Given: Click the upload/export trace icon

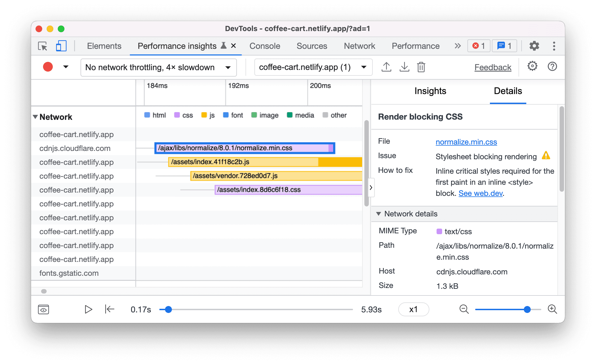Looking at the screenshot, I should click(386, 67).
